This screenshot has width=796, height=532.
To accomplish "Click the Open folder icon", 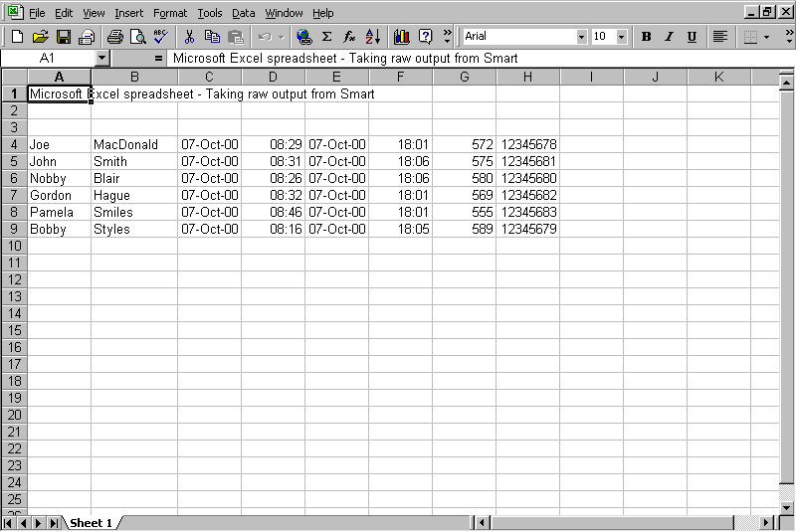I will tap(40, 37).
